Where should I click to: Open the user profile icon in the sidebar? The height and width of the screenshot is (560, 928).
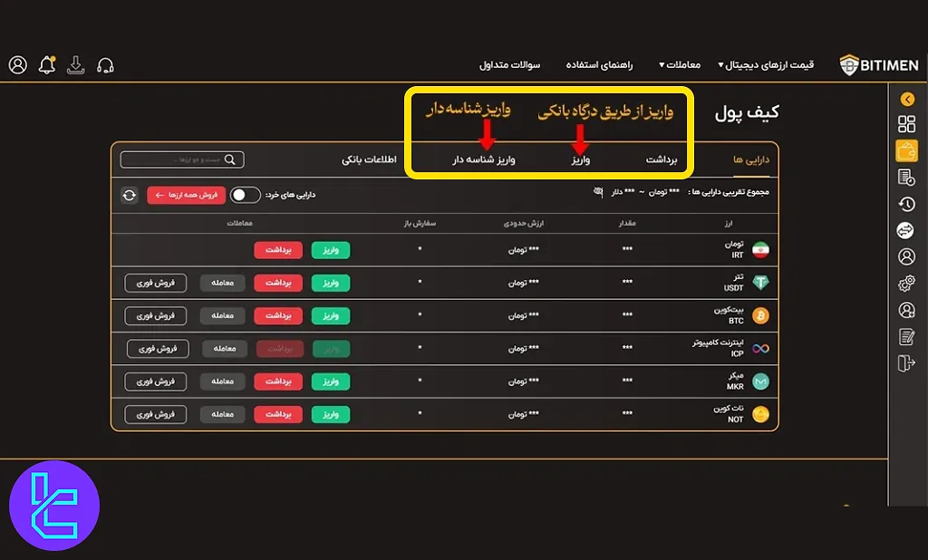coord(906,256)
